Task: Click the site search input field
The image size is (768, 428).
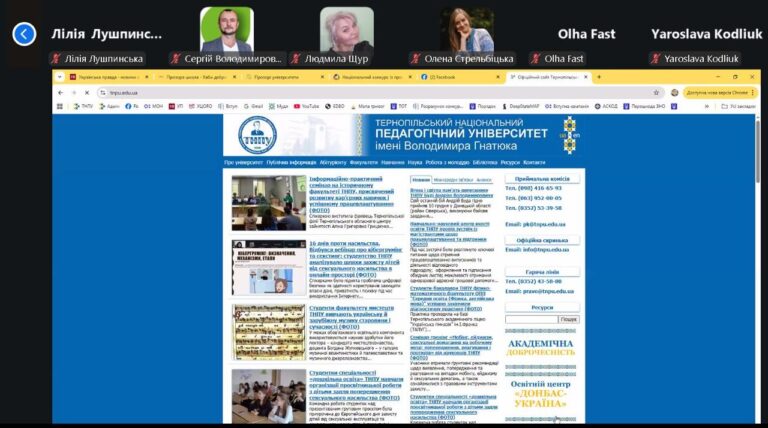Action: point(531,319)
